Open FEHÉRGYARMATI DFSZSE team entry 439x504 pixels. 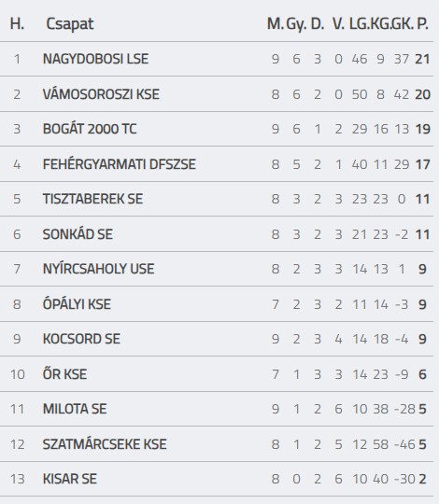point(119,164)
